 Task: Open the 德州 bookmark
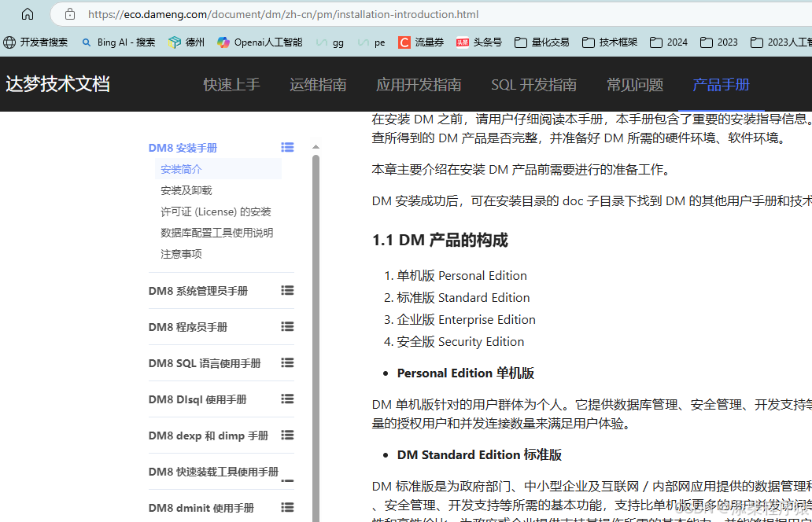pyautogui.click(x=186, y=42)
